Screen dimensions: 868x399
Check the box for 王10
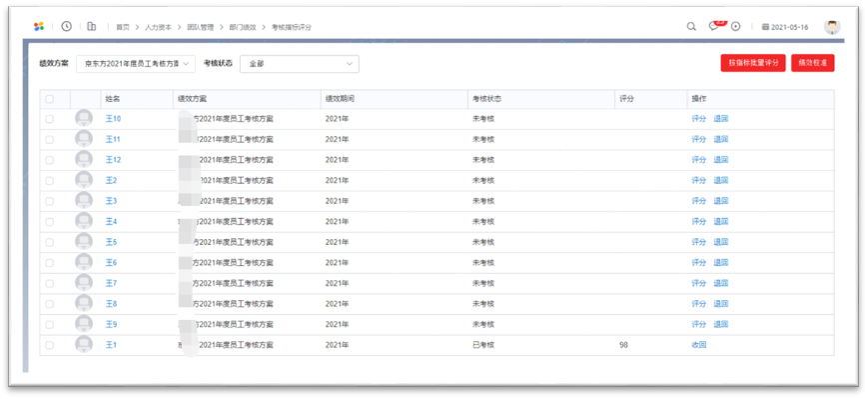pyautogui.click(x=50, y=119)
